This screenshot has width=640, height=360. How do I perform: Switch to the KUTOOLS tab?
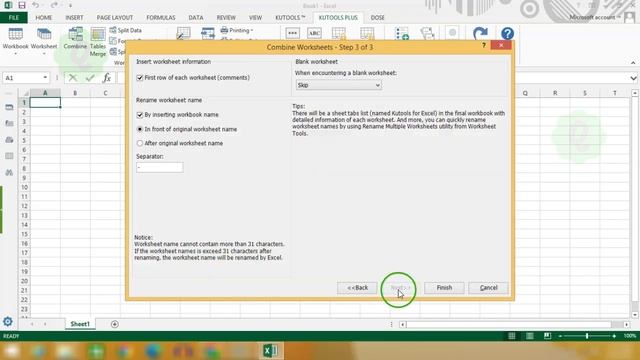tap(290, 18)
